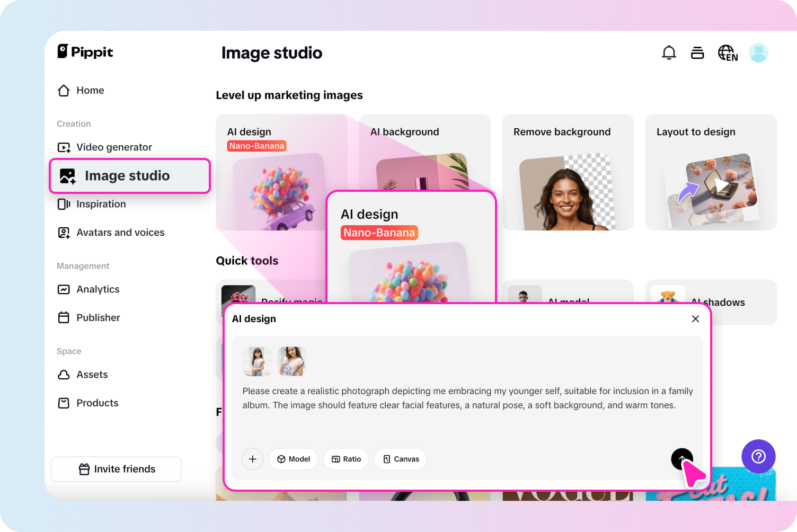The image size is (797, 532).
Task: Click the purple help question mark button
Action: 758,456
